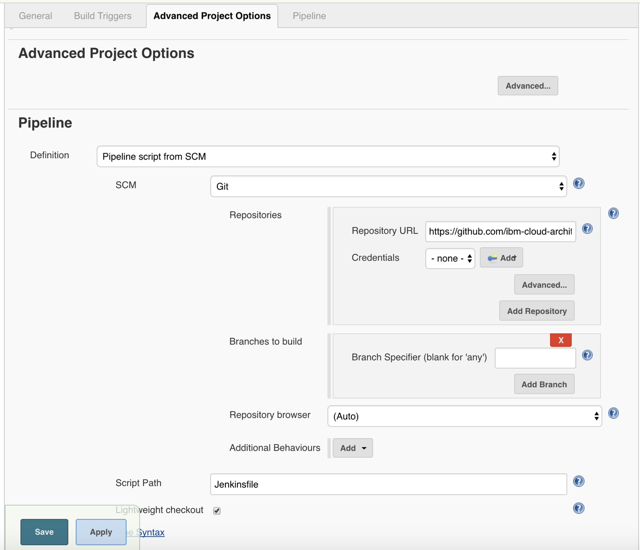Switch to the Pipeline tab
This screenshot has width=640, height=550.
tap(309, 16)
